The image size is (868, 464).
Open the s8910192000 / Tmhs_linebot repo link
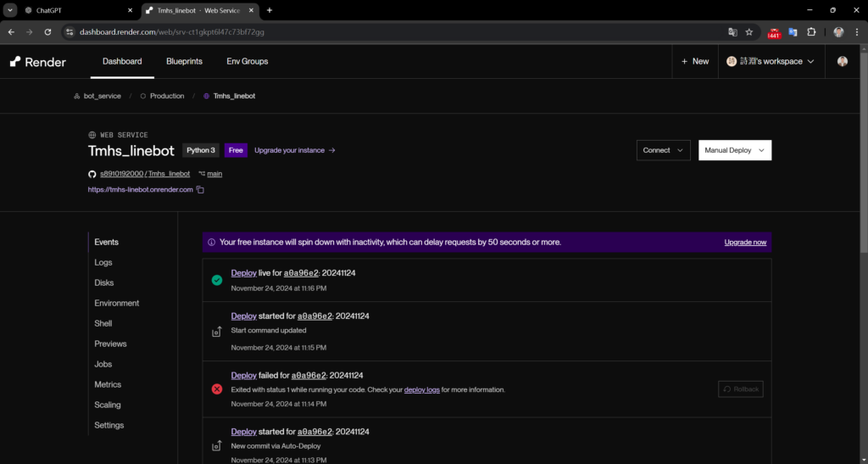[145, 174]
